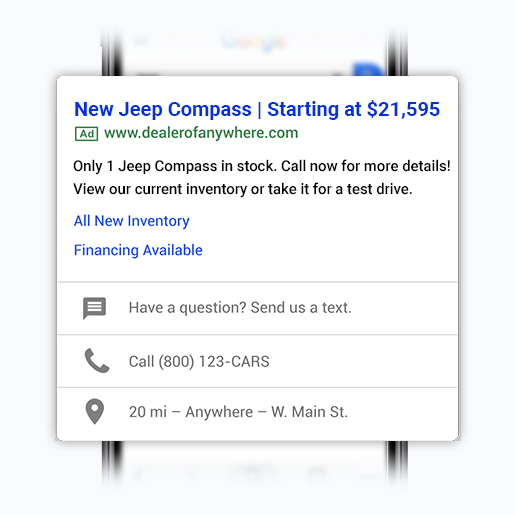Viewport: 515px width, 515px height.
Task: Click the green Ad badge
Action: [86, 134]
